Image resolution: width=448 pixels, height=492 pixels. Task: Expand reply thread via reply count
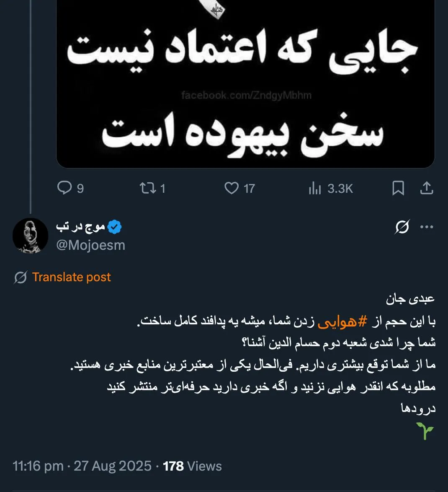tap(65, 189)
